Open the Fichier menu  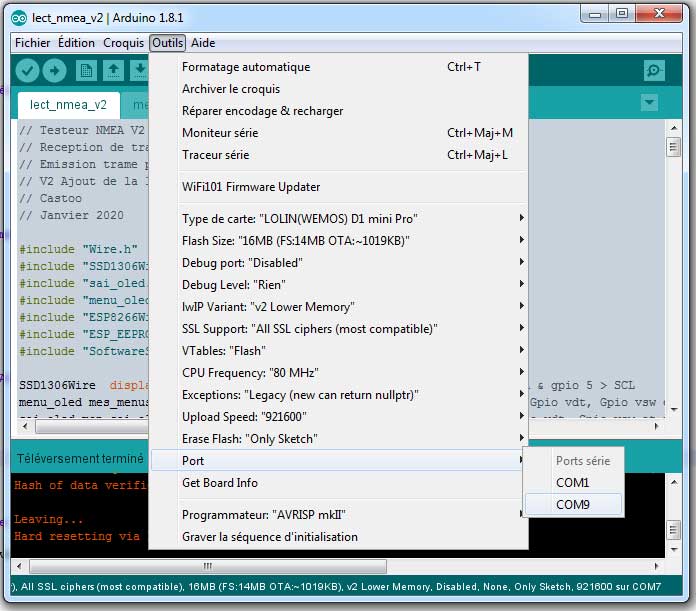(x=32, y=43)
